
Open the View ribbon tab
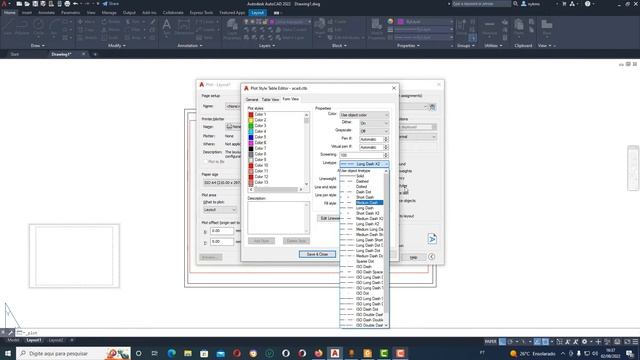[91, 13]
